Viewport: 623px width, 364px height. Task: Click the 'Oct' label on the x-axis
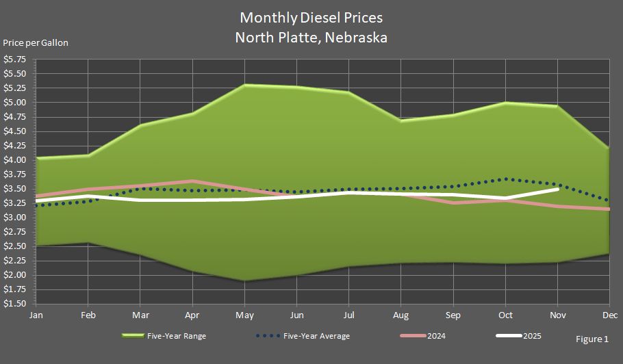pos(505,315)
